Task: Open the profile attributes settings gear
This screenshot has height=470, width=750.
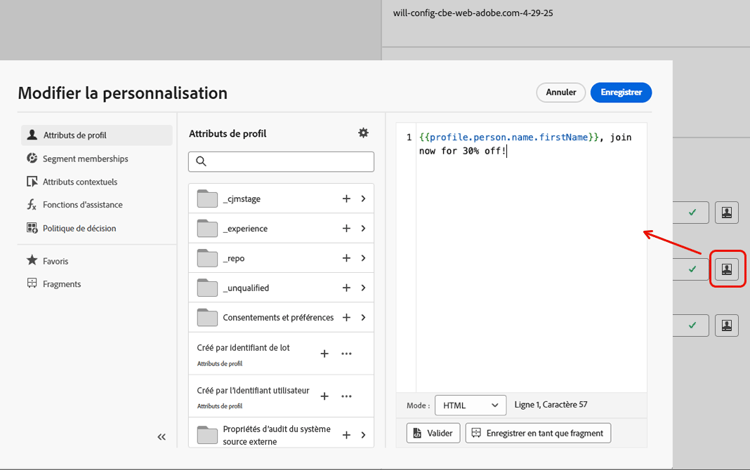Action: coord(363,133)
